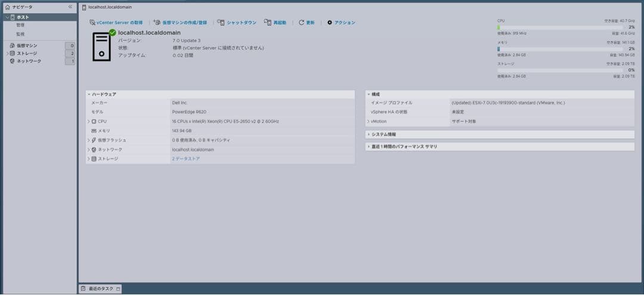Image resolution: width=644 pixels, height=295 pixels.
Task: Click the シャットダウン toolbar icon
Action: [x=221, y=23]
